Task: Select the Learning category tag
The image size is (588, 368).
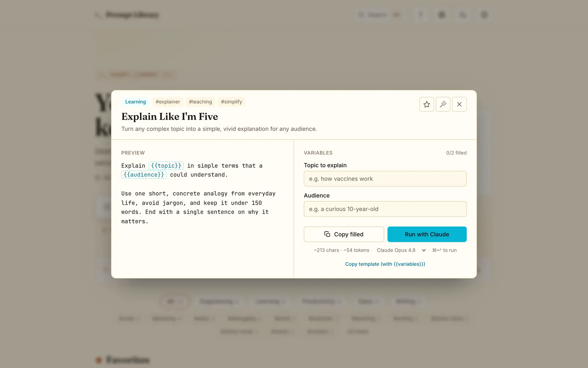Action: pos(136,102)
